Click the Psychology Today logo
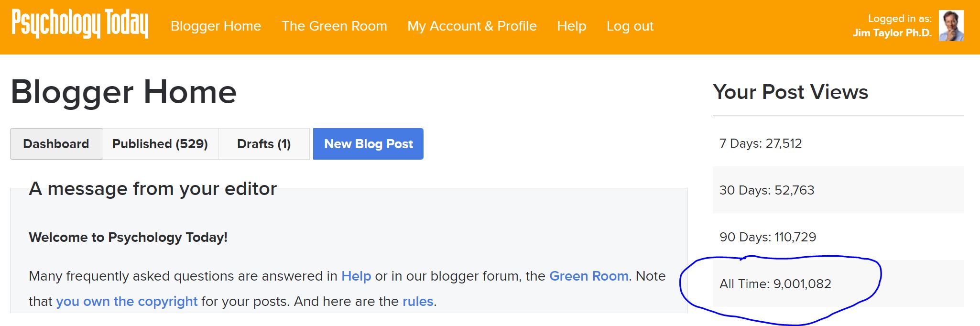This screenshot has width=980, height=326. 80,24
